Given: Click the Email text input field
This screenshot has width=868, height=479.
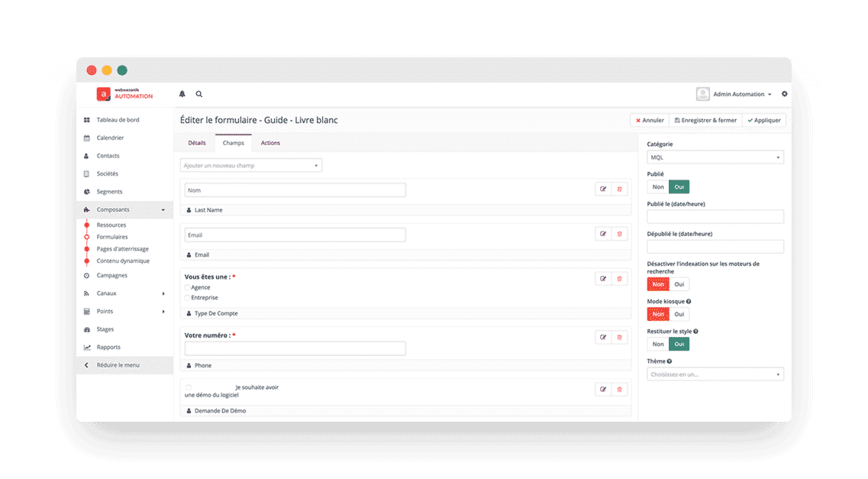Looking at the screenshot, I should (x=295, y=235).
